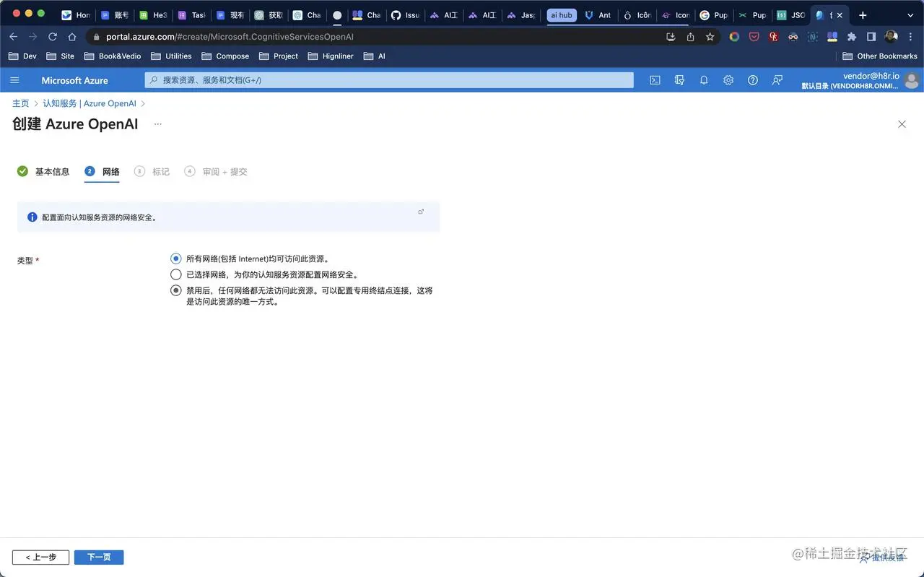Switch to the GitHub Issu browser tab
Screen dimensions: 924x577
point(405,14)
